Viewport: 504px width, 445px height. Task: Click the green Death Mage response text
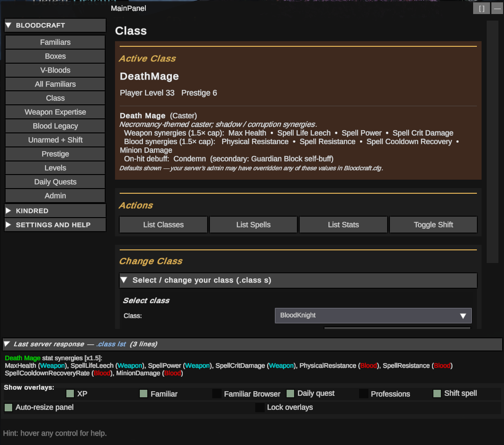coord(22,358)
